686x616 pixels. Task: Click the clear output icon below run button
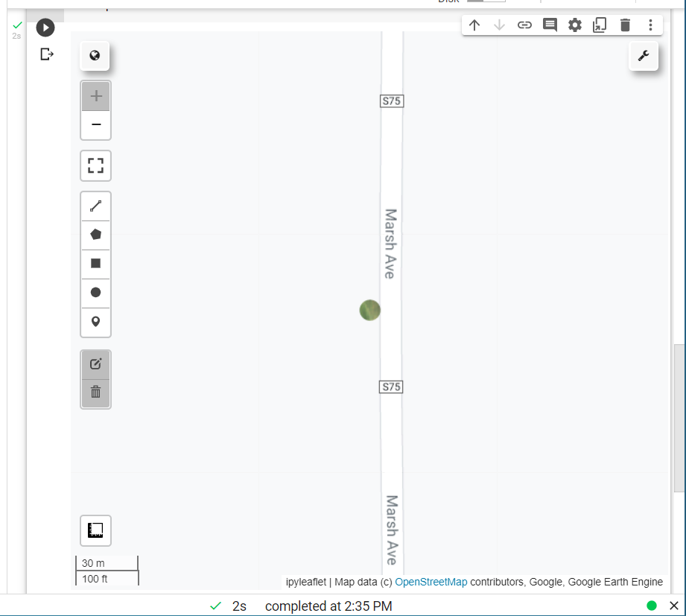point(47,54)
